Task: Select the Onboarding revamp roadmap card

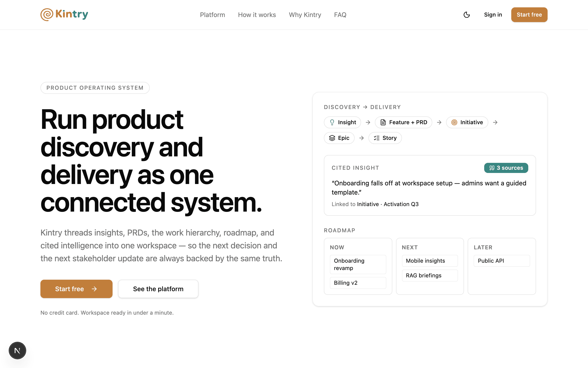Action: tap(358, 264)
